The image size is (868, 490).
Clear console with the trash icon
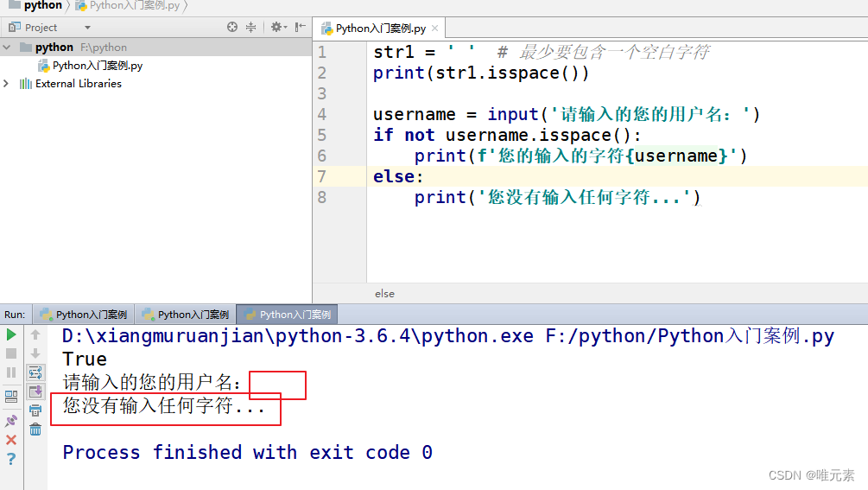[x=35, y=430]
